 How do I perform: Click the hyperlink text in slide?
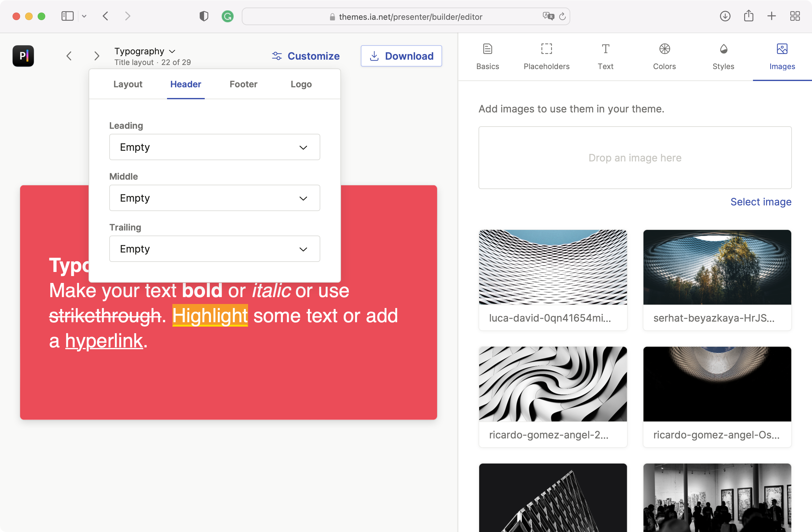point(104,341)
